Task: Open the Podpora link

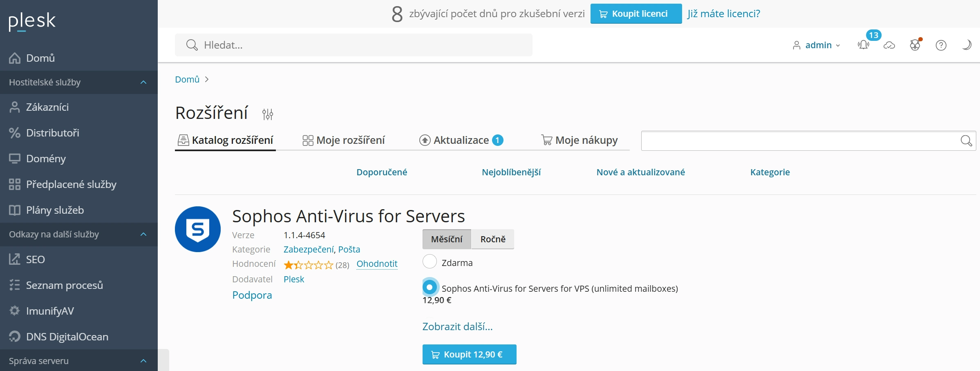Action: point(252,295)
